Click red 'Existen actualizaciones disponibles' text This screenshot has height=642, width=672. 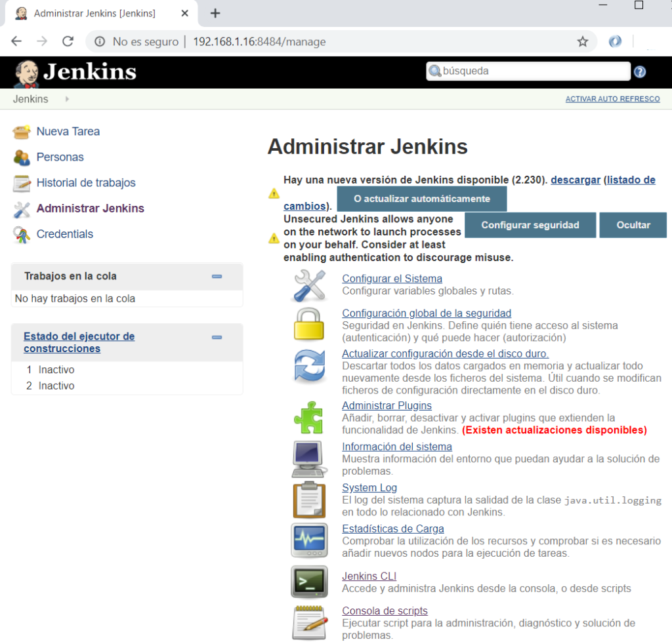[x=554, y=430]
